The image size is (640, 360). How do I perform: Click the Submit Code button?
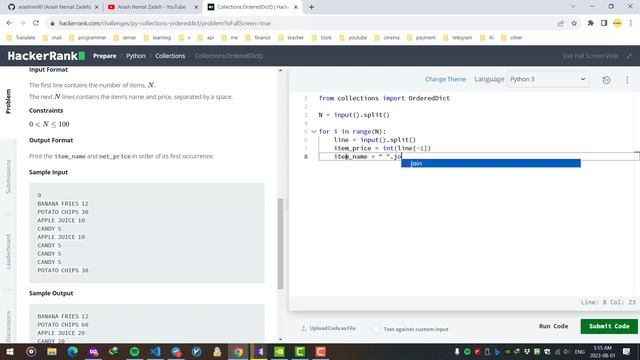[609, 326]
